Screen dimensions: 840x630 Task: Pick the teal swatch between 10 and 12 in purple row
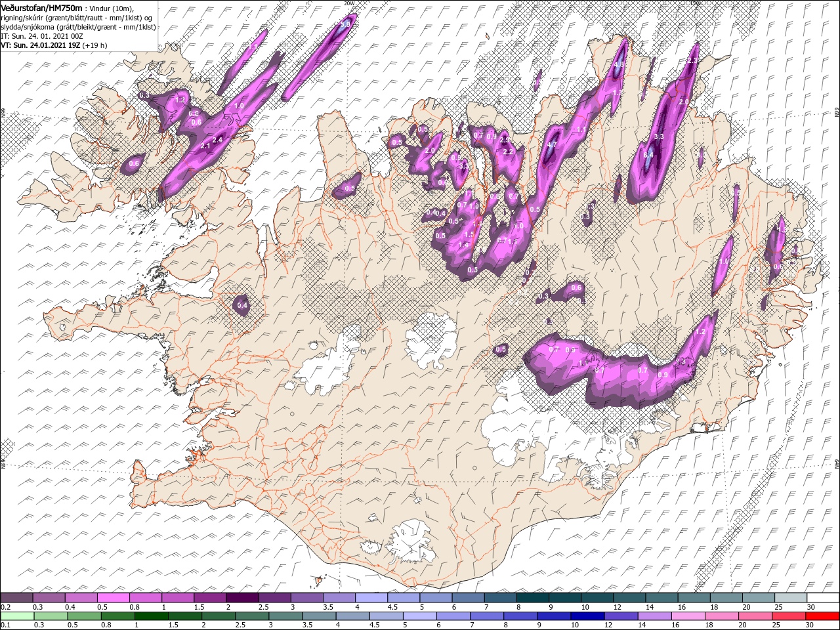pos(596,598)
